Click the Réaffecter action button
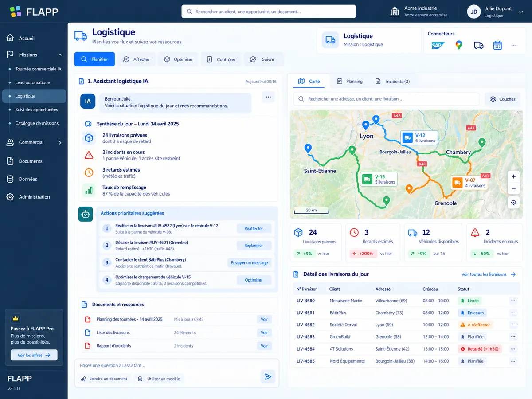This screenshot has width=532, height=399. tap(254, 229)
